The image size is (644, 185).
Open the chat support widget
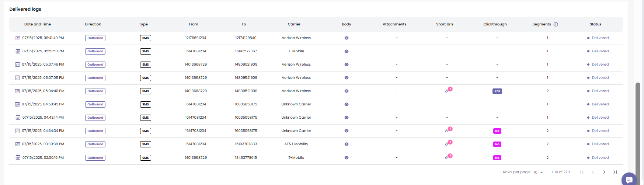click(x=629, y=179)
